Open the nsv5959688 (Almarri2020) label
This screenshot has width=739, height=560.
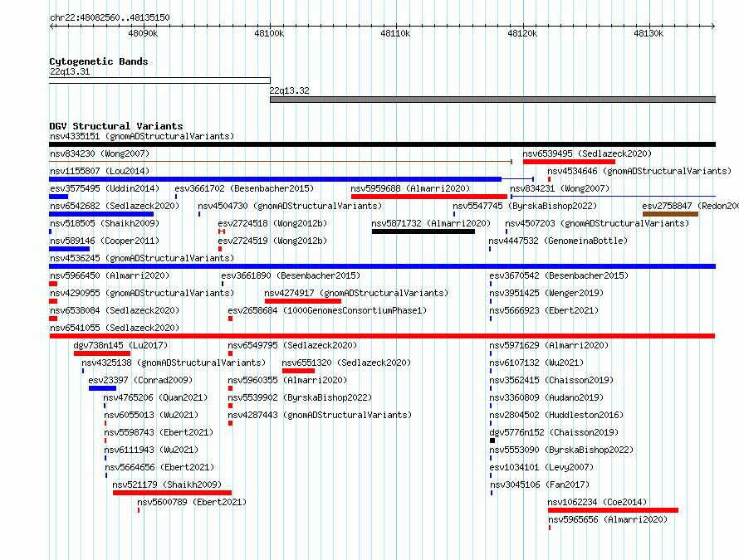click(410, 188)
